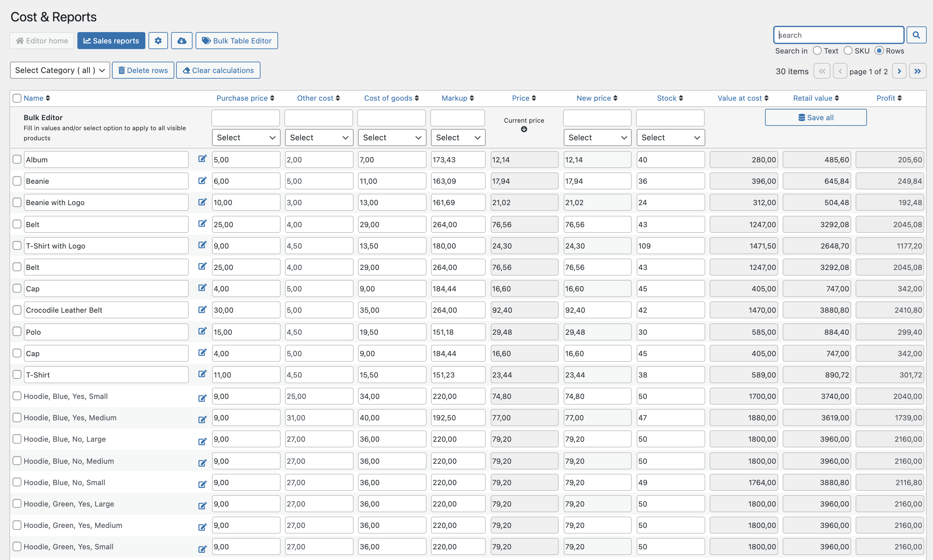
Task: Sort by Value at cost header
Action: pos(743,98)
